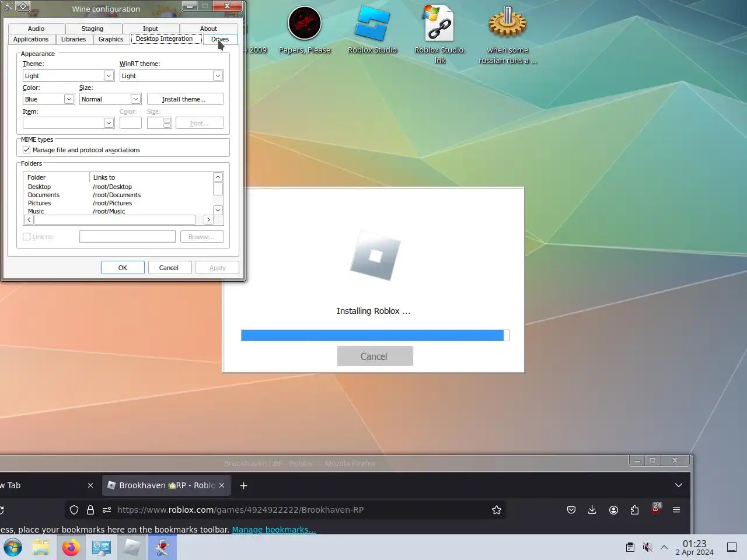Open the start menu launcher icon
747x560 pixels.
point(13,547)
